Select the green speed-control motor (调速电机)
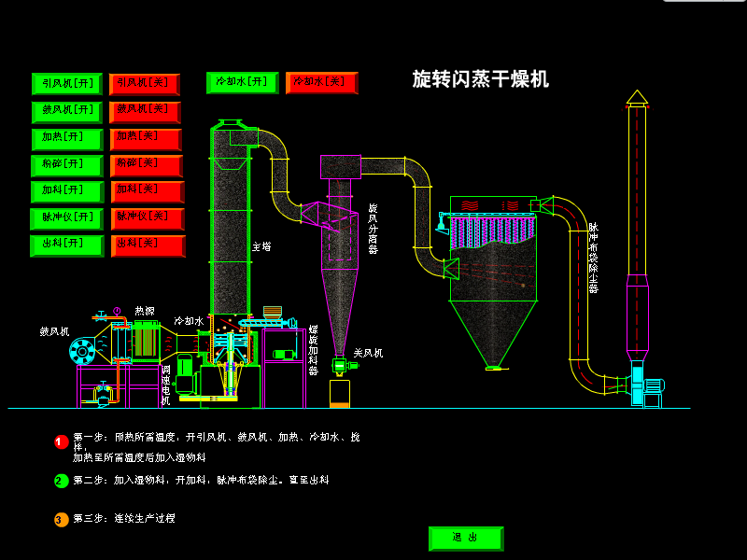 (x=185, y=373)
